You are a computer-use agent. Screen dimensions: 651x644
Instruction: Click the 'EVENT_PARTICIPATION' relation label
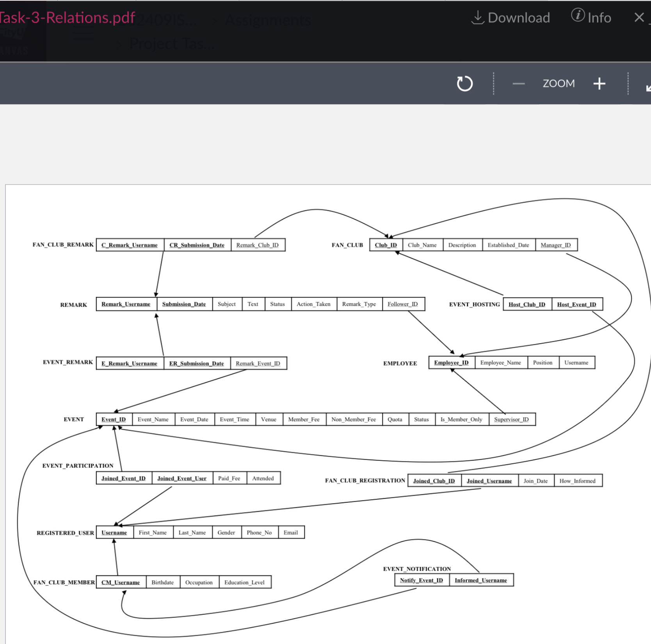tap(78, 466)
